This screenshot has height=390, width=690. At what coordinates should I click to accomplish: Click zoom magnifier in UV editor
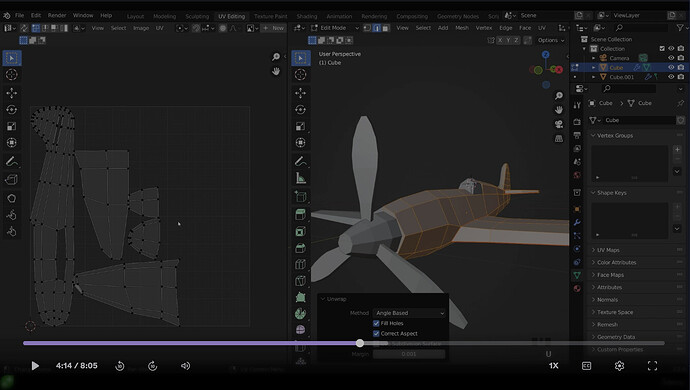tap(275, 57)
